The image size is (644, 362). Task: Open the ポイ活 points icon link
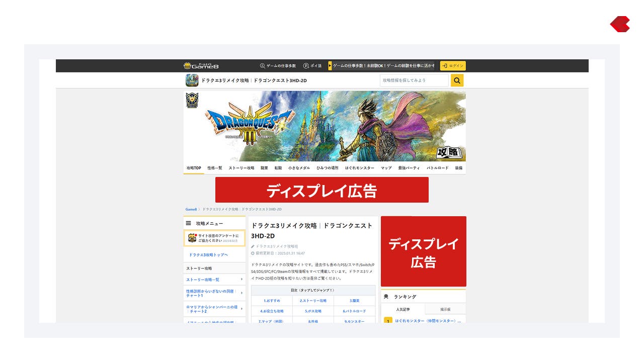coord(312,66)
